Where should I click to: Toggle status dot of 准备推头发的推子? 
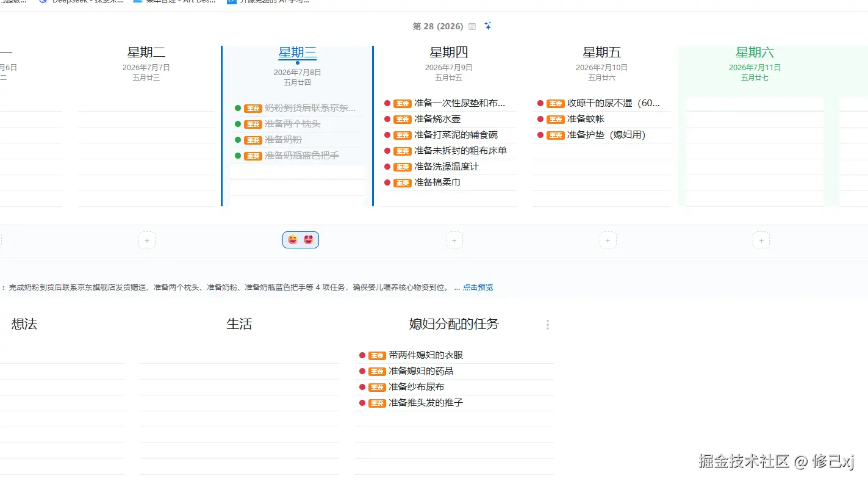[362, 403]
